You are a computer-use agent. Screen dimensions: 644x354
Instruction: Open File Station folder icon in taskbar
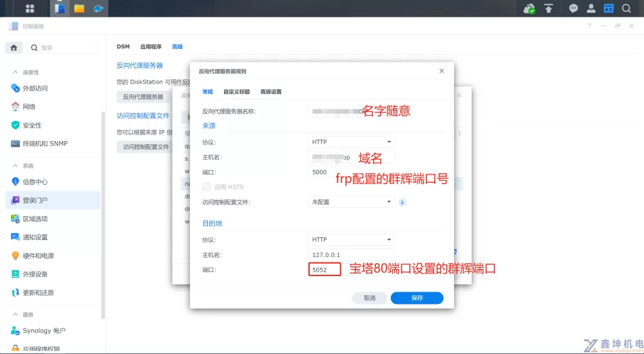(79, 8)
